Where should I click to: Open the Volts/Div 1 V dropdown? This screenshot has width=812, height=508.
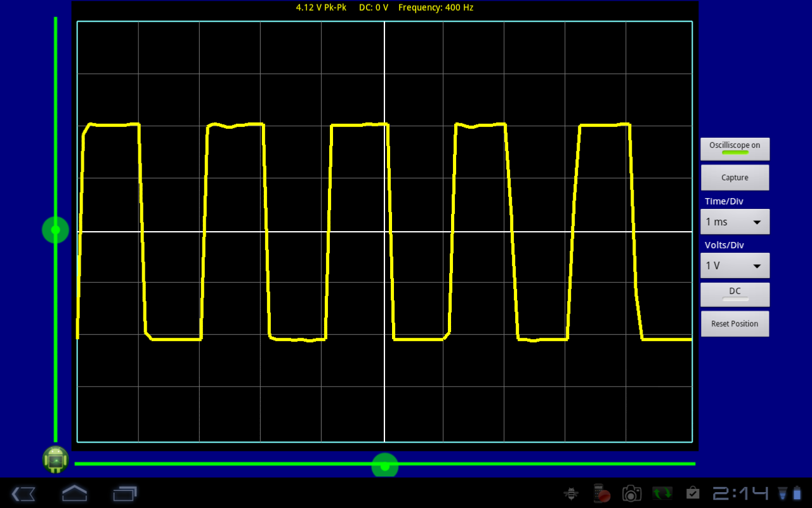coord(735,265)
